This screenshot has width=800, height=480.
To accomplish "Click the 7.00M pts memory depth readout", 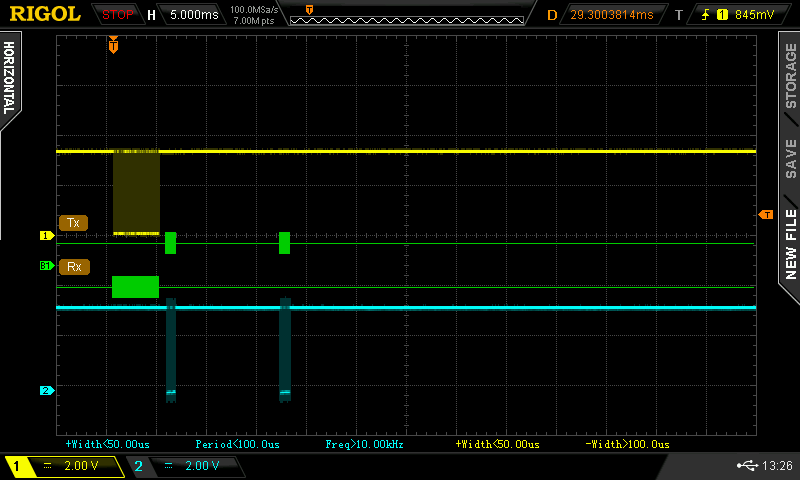I will pyautogui.click(x=254, y=21).
